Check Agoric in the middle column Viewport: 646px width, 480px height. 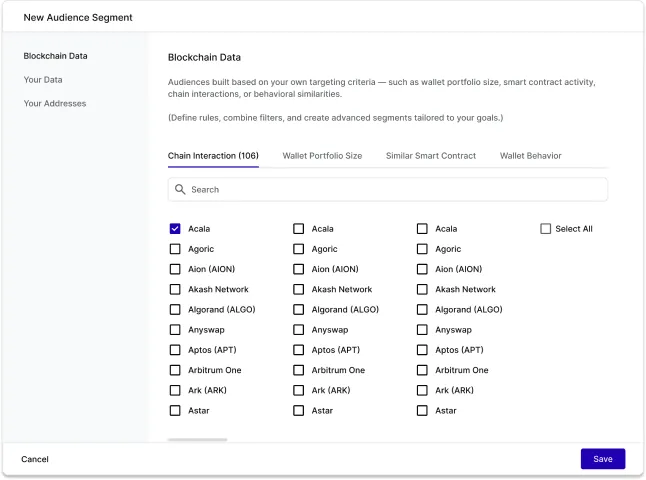(x=299, y=249)
